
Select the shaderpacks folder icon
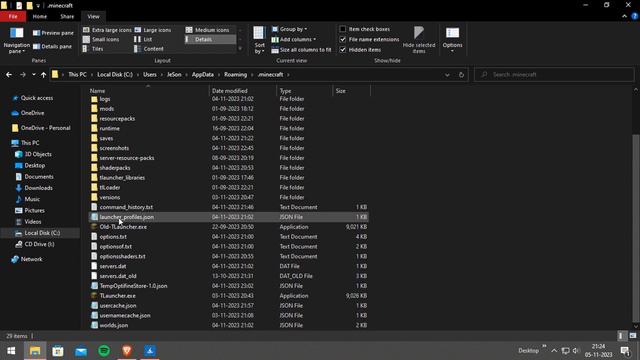(94, 168)
